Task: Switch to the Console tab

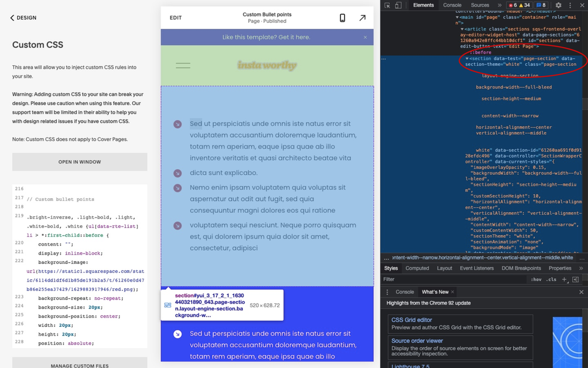Action: [x=452, y=5]
